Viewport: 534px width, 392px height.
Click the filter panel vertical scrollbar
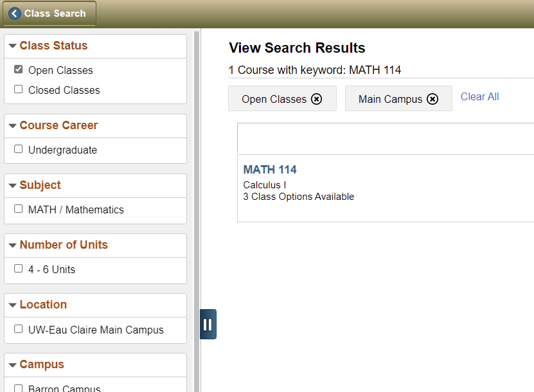coord(197,193)
